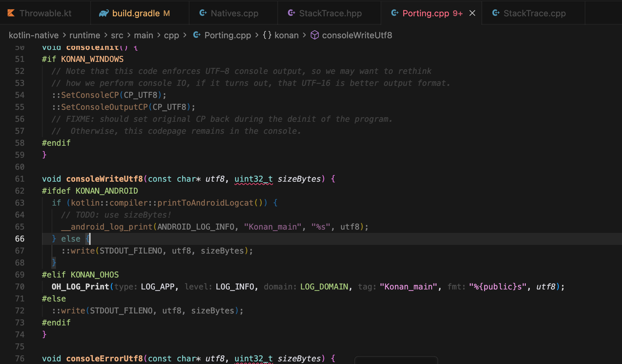Switch to the Throwable.kt tab

[45, 13]
